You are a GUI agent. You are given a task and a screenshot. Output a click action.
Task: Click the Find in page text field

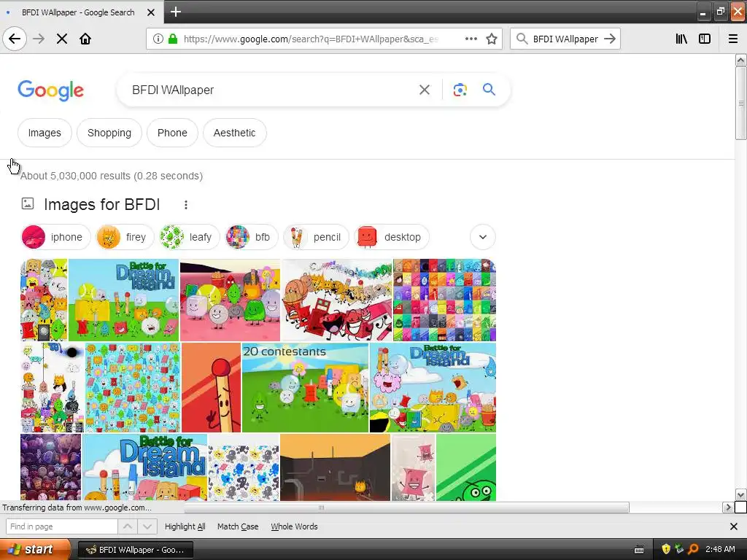(x=61, y=526)
